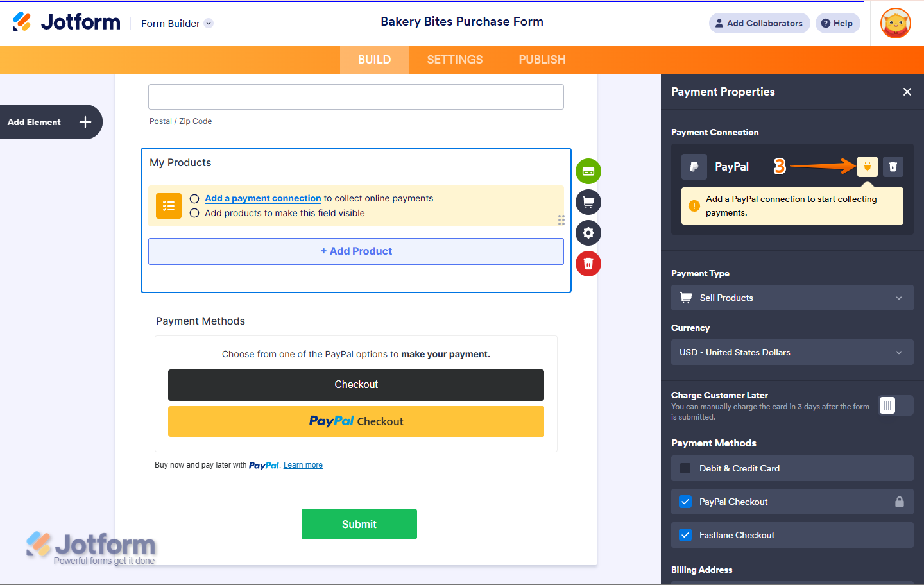
Task: Open payment field gear settings
Action: click(x=588, y=233)
